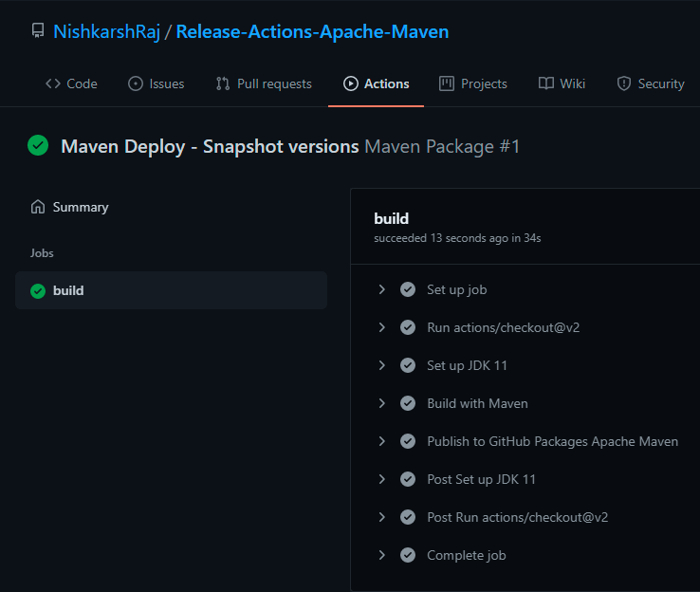Expand the Complete job step

pos(381,555)
